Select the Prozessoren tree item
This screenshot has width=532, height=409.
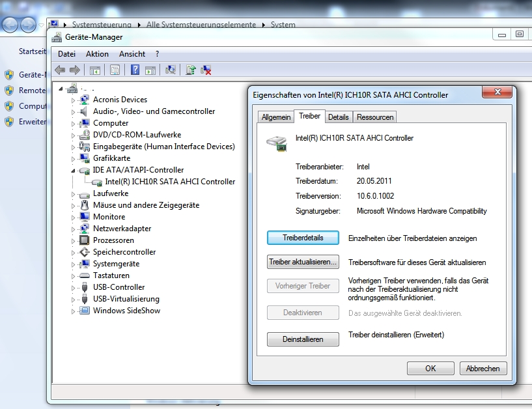coord(113,240)
